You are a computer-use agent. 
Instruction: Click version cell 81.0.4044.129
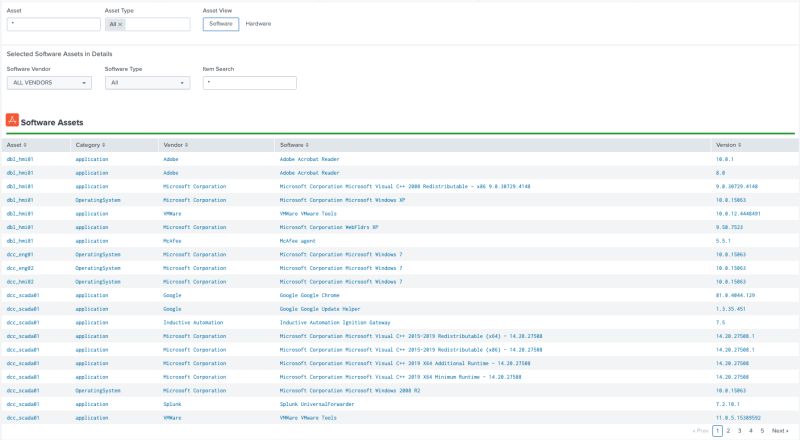(735, 296)
